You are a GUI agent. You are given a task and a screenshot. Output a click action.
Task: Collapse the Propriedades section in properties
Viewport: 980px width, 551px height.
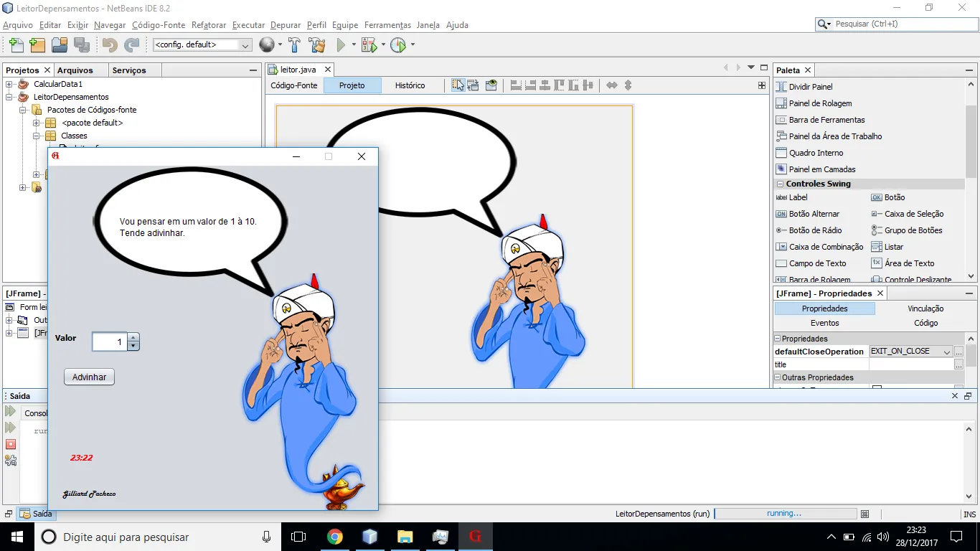pyautogui.click(x=777, y=339)
